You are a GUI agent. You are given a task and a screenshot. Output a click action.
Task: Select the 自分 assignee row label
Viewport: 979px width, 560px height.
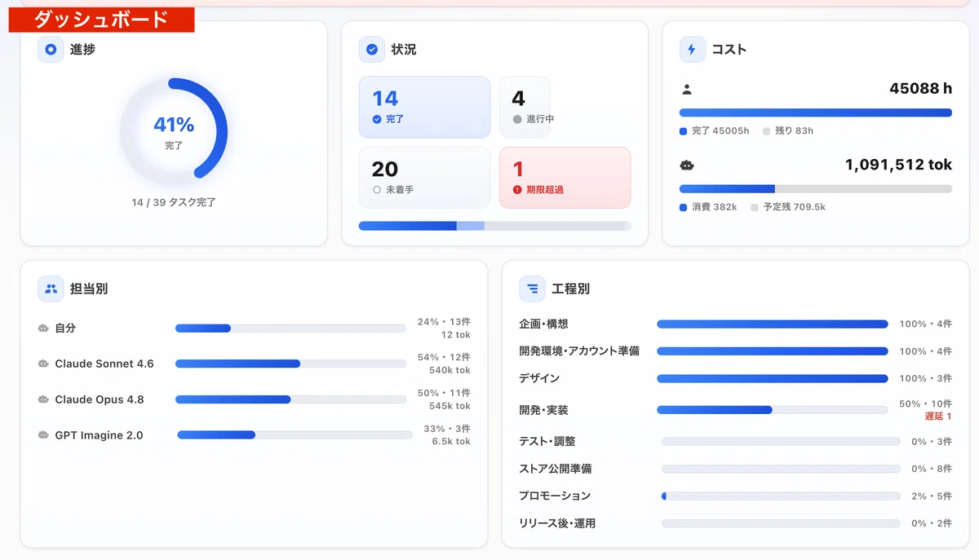pos(65,329)
